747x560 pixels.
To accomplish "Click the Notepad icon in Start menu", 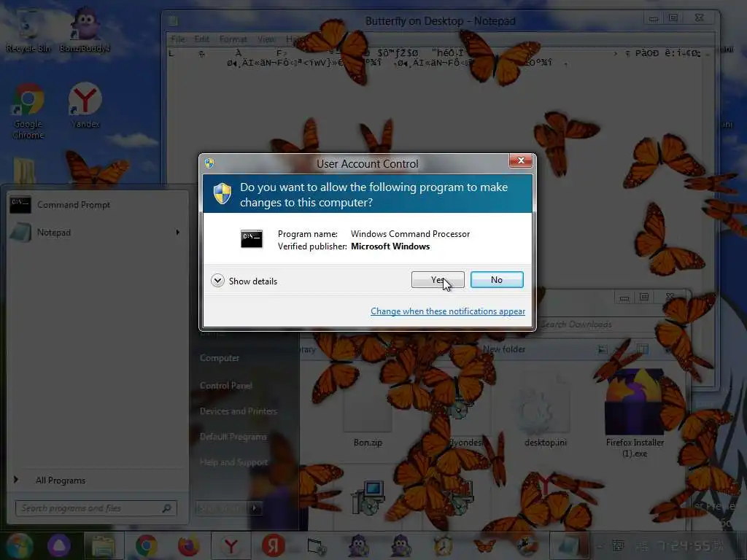I will (x=20, y=233).
